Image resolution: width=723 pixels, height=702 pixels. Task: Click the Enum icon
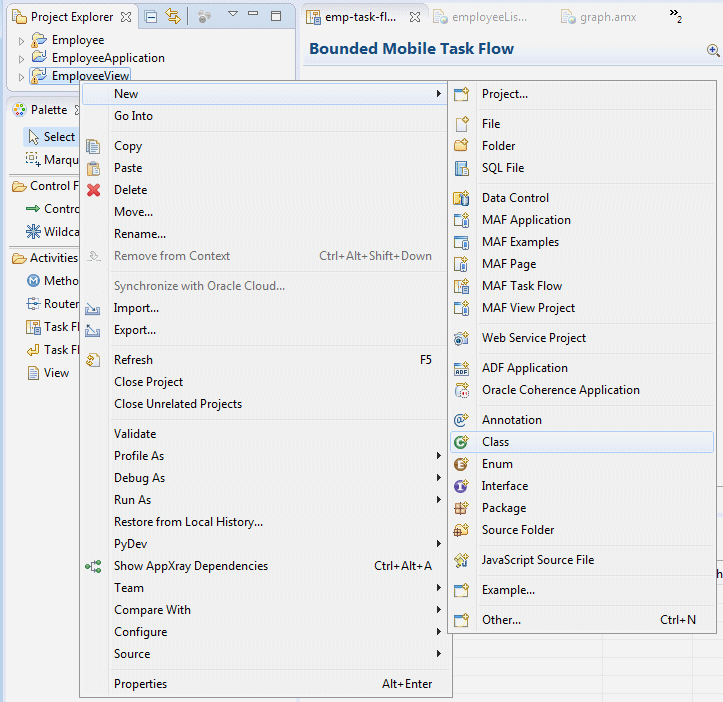point(462,464)
